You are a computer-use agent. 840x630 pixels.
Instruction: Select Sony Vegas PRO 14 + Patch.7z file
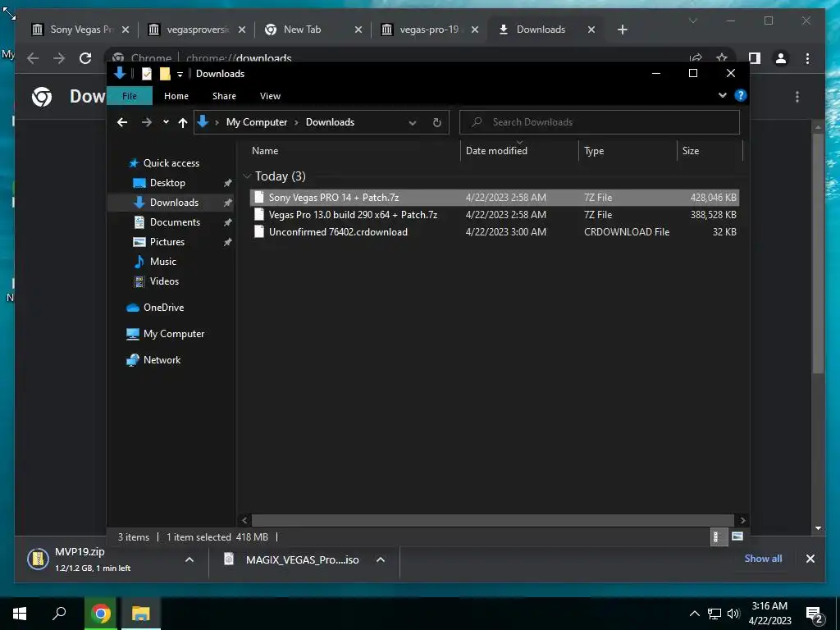click(495, 197)
